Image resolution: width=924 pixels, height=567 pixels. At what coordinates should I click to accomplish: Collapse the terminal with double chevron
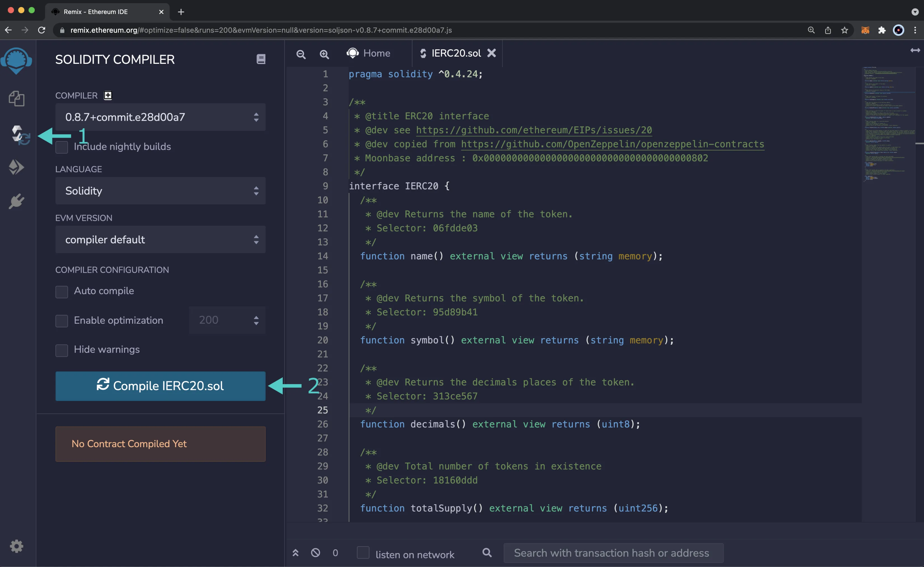[x=295, y=553]
